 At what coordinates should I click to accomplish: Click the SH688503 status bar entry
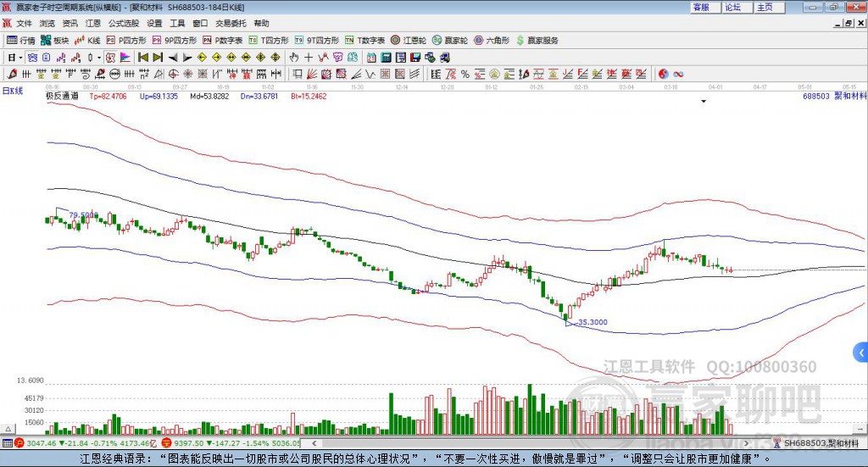[x=821, y=442]
